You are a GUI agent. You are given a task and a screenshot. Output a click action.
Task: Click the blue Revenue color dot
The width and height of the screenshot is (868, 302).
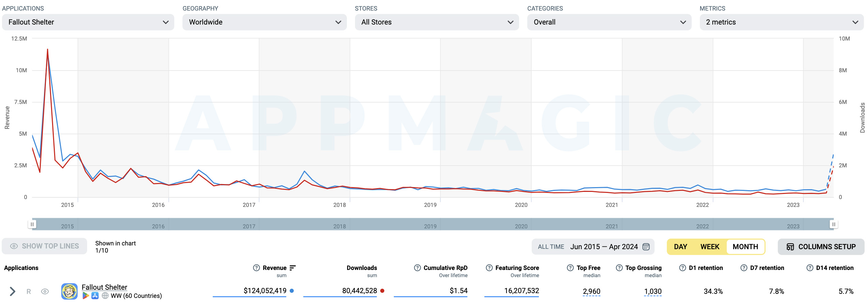[292, 291]
